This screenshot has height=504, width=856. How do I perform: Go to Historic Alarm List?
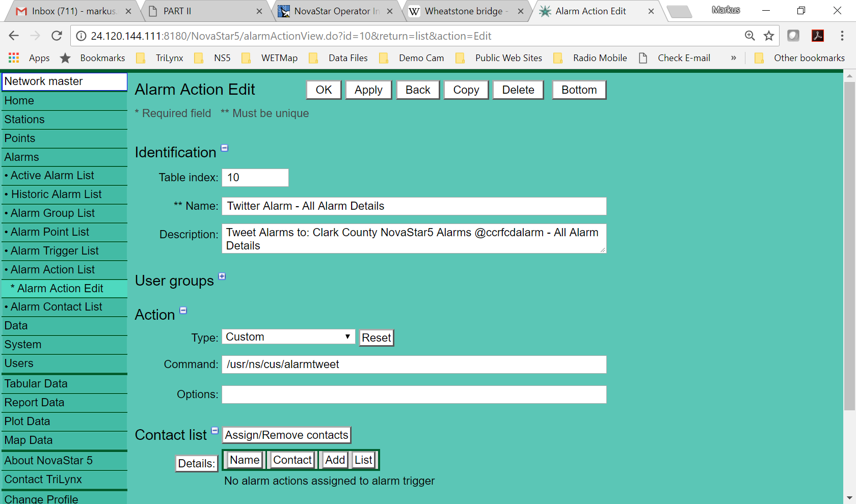point(56,194)
